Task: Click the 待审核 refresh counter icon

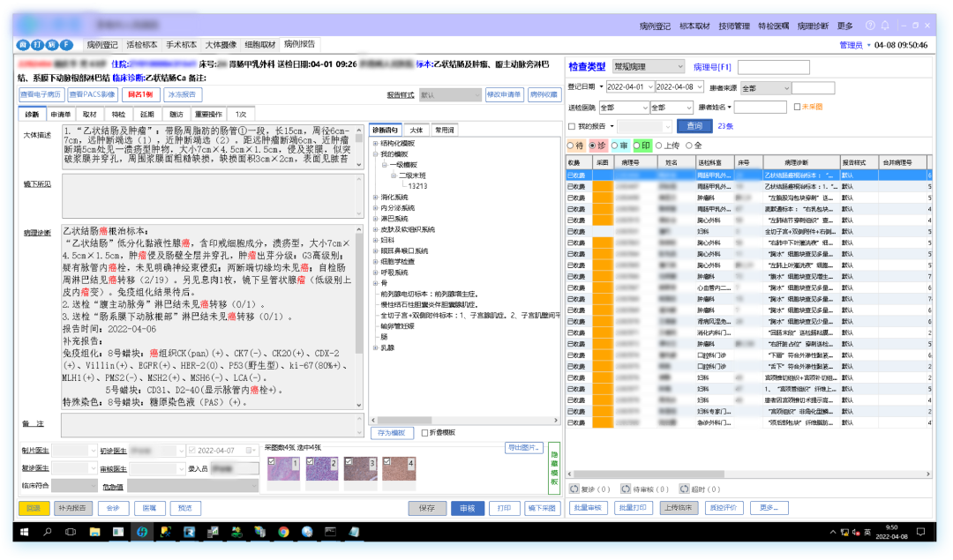Action: [626, 489]
